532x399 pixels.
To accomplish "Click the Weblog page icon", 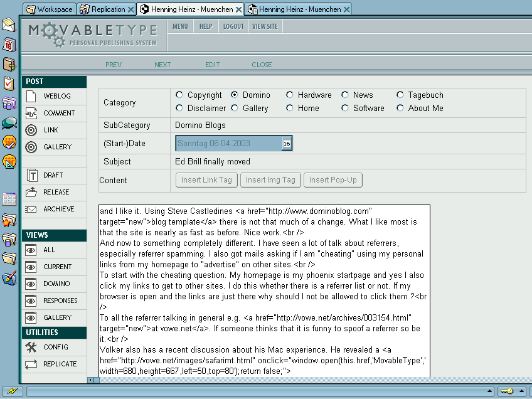I will point(31,96).
